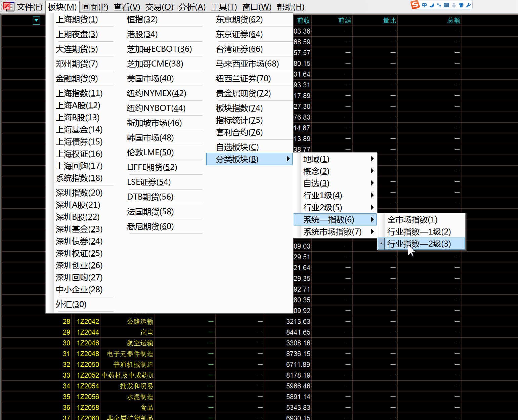Open the 分析(A) menu
Screen dimensions: 518x420
[192, 7]
